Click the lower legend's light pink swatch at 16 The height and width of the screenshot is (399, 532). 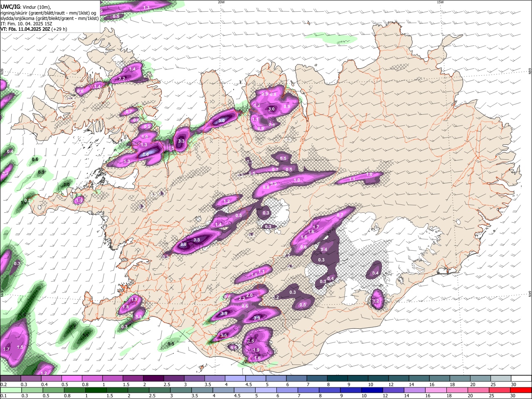[x=436, y=390]
